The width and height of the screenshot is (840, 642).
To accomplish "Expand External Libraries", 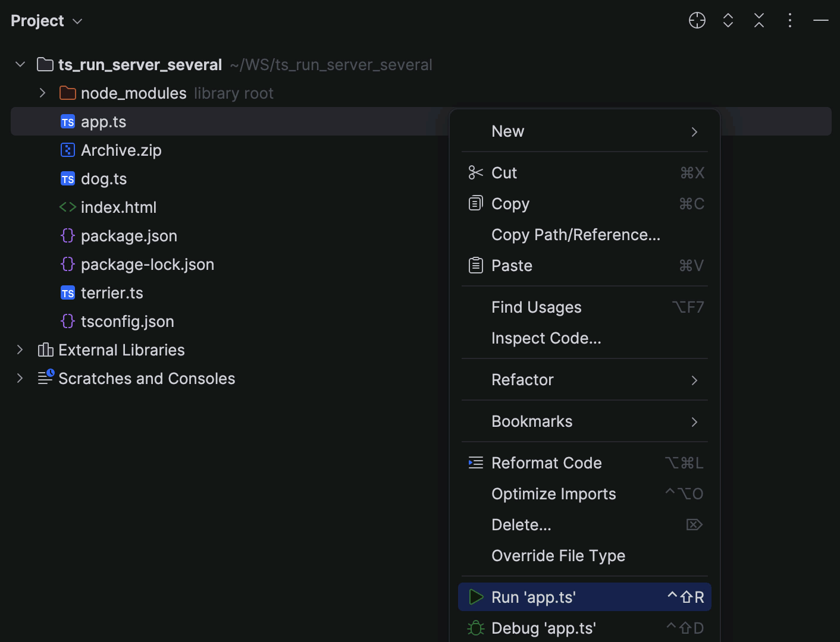I will [20, 350].
